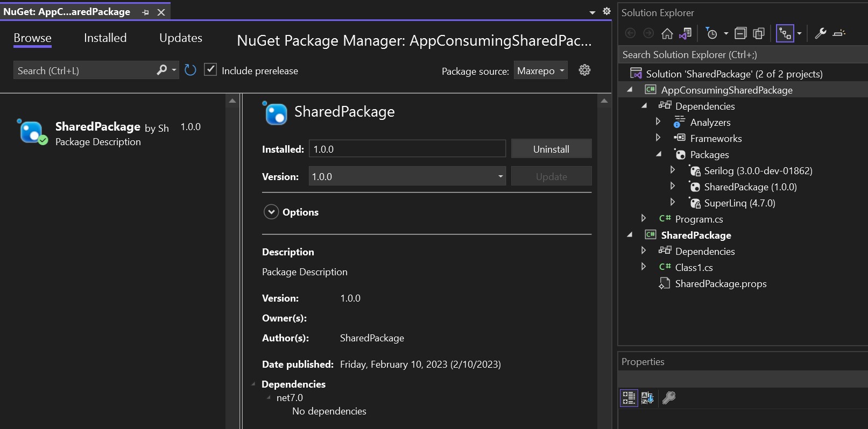Click Property Pages wrench in Properties
This screenshot has width=868, height=429.
pos(669,398)
